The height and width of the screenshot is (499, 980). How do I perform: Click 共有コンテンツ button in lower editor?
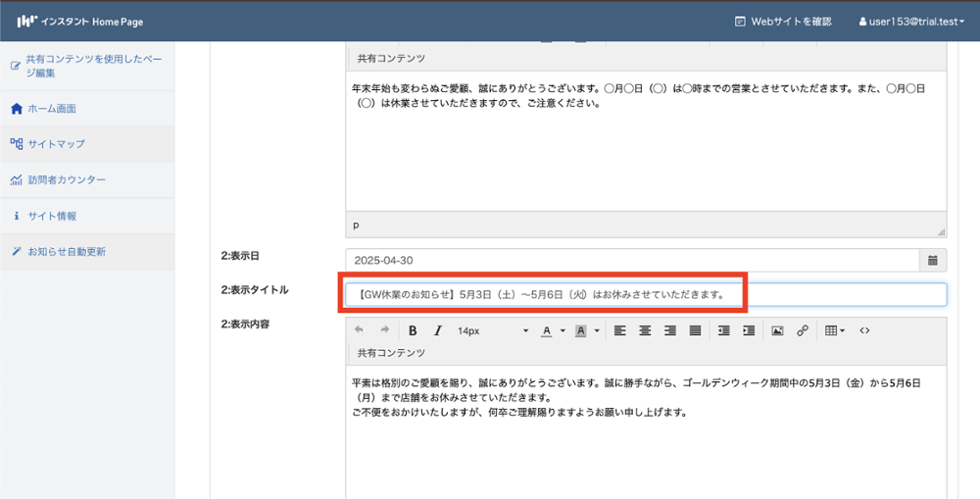(x=391, y=353)
